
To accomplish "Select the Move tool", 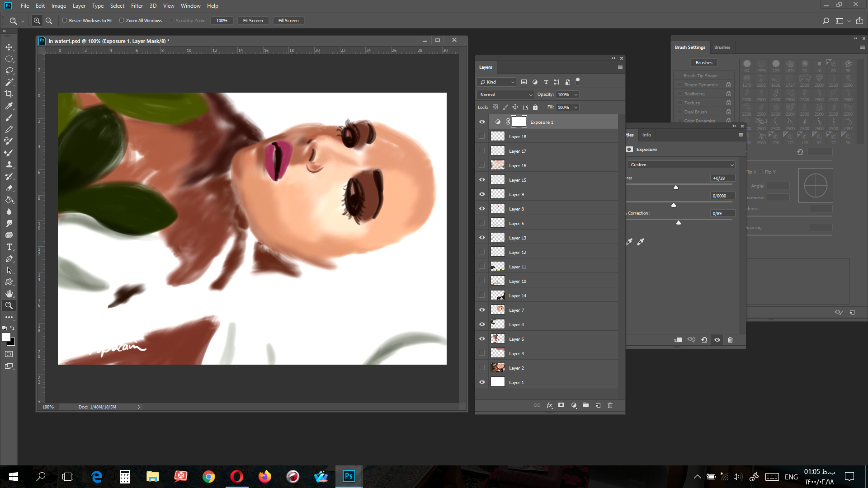I will coord(9,47).
